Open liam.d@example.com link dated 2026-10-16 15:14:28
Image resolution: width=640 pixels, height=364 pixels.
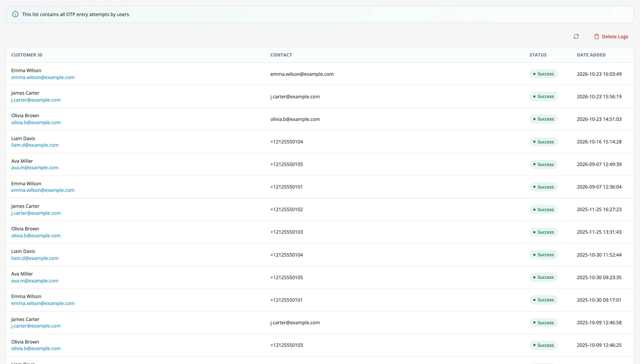[35, 145]
